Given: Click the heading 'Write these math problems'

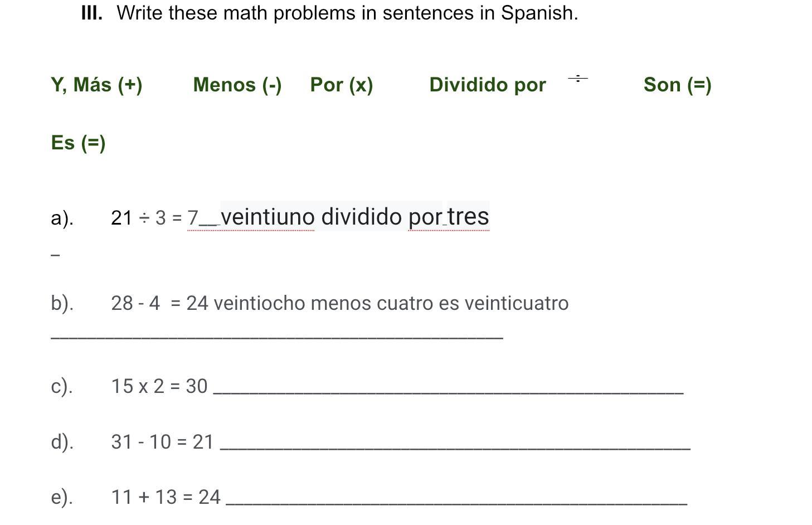Looking at the screenshot, I should point(347,12).
